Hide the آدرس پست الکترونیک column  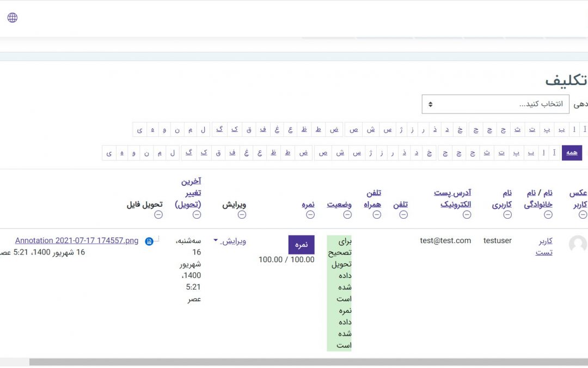coord(467,215)
